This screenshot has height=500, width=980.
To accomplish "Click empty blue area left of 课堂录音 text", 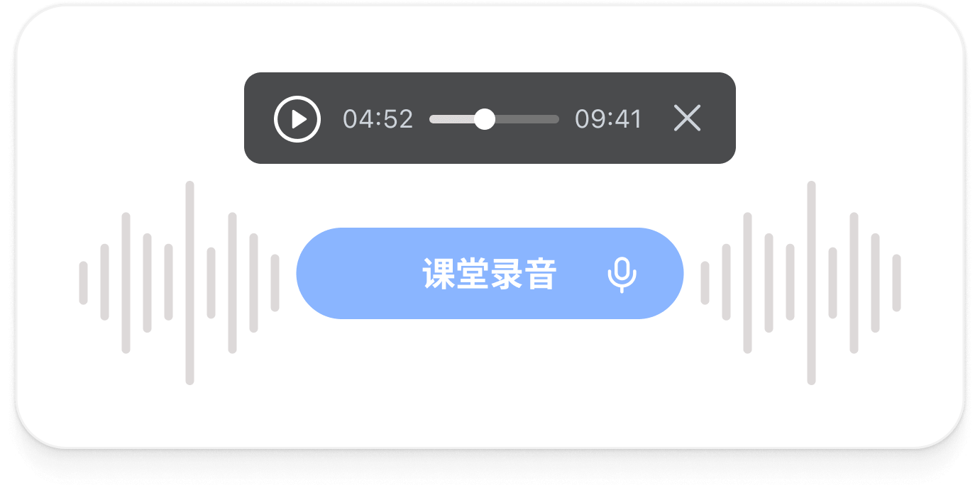I will point(358,274).
